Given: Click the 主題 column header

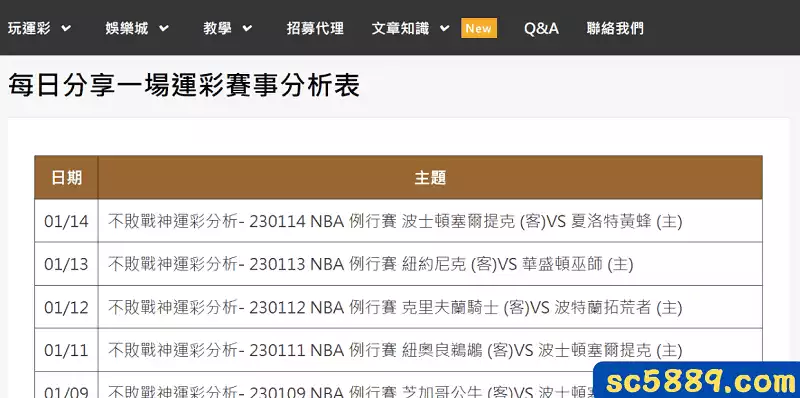Looking at the screenshot, I should click(430, 178).
